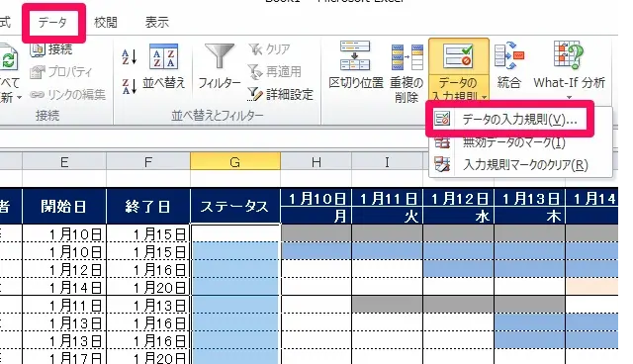The width and height of the screenshot is (633, 364).
Task: Open the データ ribbon tab
Action: pyautogui.click(x=52, y=23)
